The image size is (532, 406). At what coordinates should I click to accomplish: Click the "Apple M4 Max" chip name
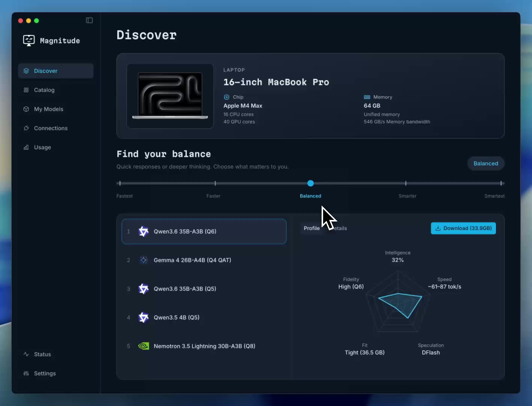243,106
